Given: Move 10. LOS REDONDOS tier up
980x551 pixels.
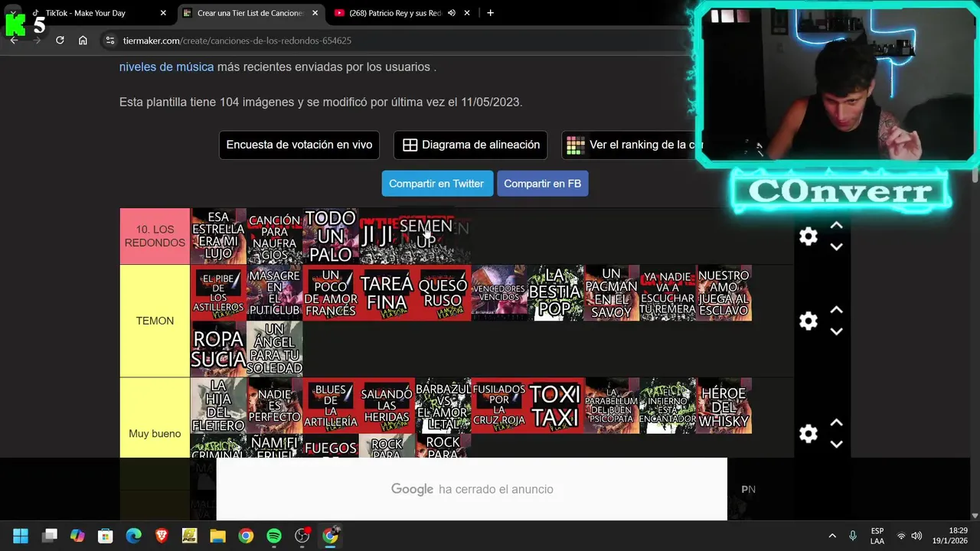Looking at the screenshot, I should click(x=837, y=226).
